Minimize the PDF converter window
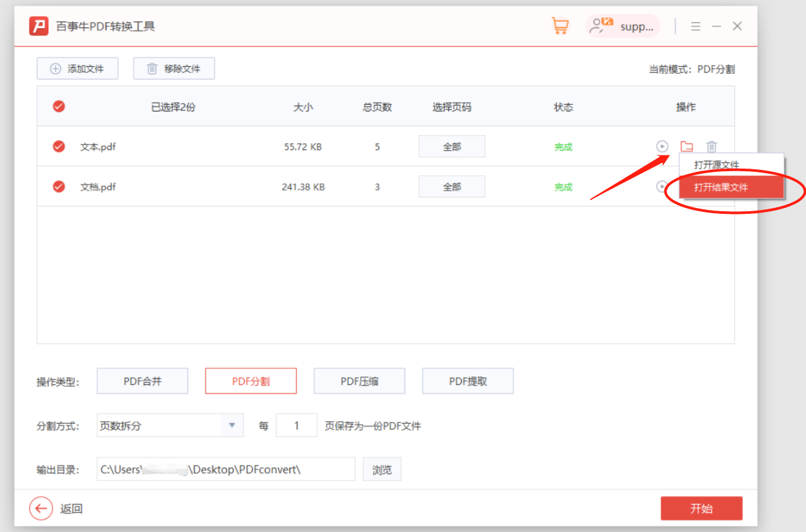 tap(717, 26)
